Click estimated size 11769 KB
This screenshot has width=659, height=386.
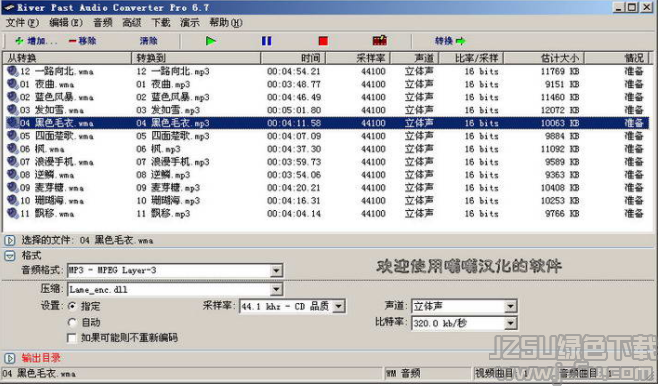click(x=560, y=71)
